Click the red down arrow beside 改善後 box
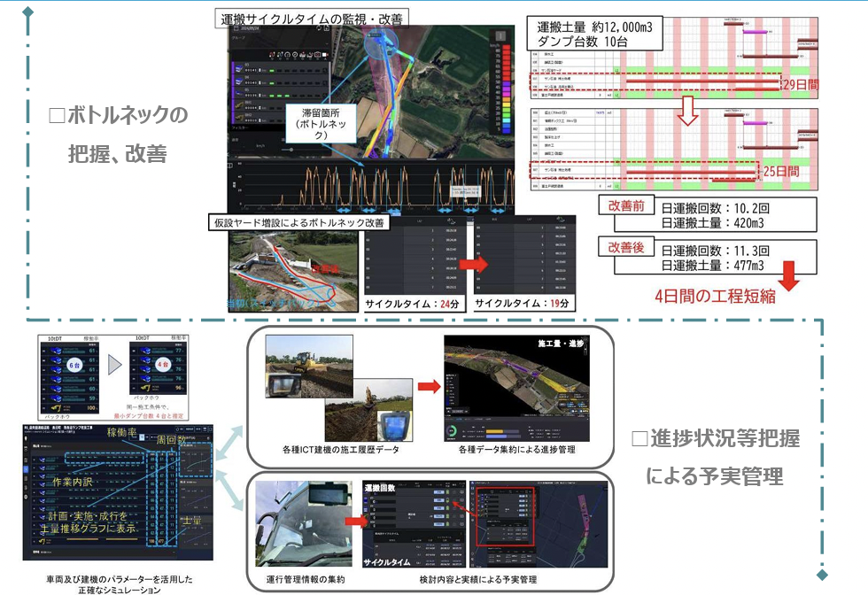This screenshot has width=868, height=595. coord(787,273)
